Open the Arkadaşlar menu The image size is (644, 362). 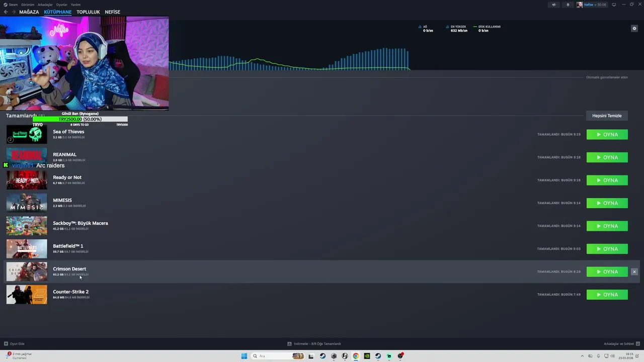45,5
